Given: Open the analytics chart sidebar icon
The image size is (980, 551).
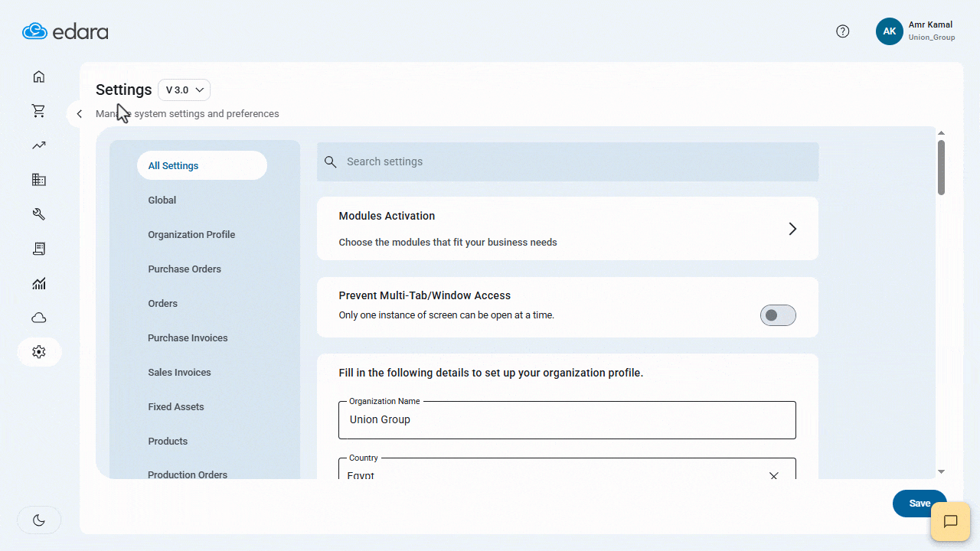Looking at the screenshot, I should pos(39,283).
